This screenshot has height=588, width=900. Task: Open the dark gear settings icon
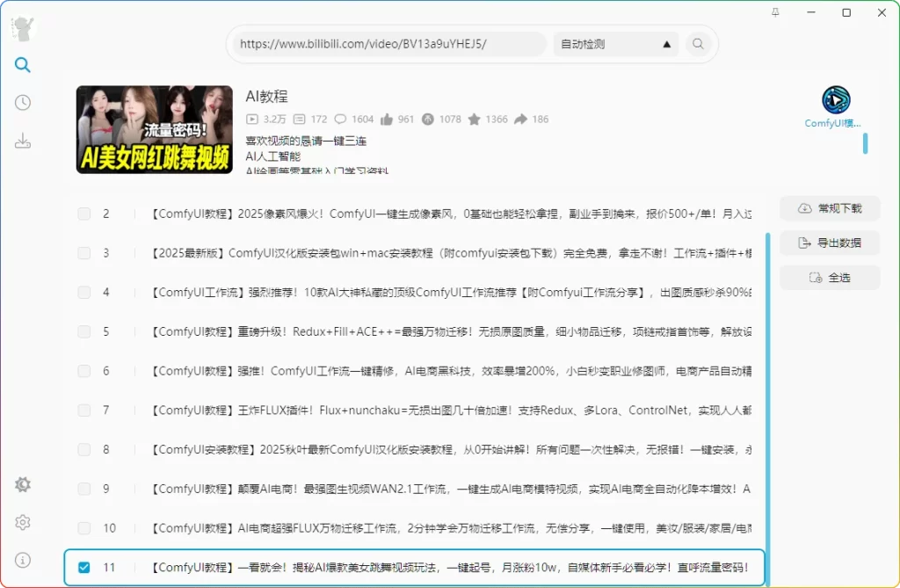22,484
